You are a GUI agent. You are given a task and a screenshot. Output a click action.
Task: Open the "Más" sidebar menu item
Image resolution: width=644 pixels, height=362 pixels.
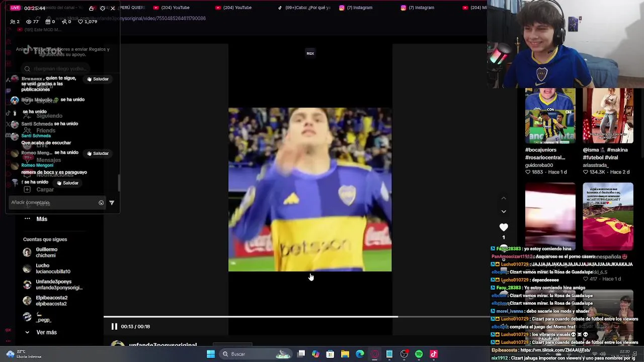pyautogui.click(x=35, y=219)
